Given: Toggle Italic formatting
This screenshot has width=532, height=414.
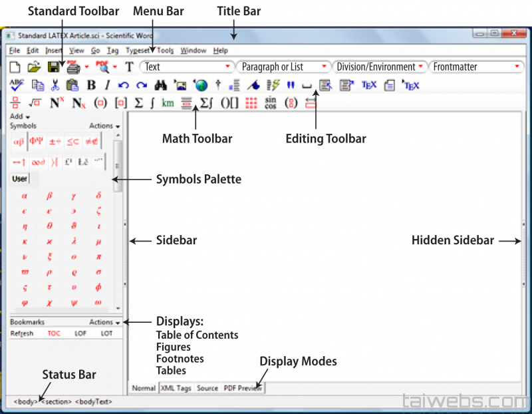Looking at the screenshot, I should click(x=106, y=85).
